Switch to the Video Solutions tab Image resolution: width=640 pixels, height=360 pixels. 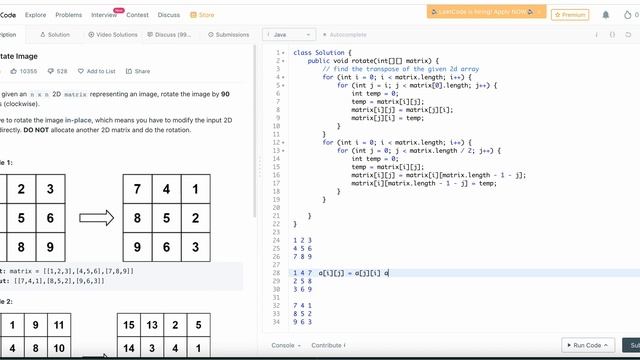click(113, 35)
